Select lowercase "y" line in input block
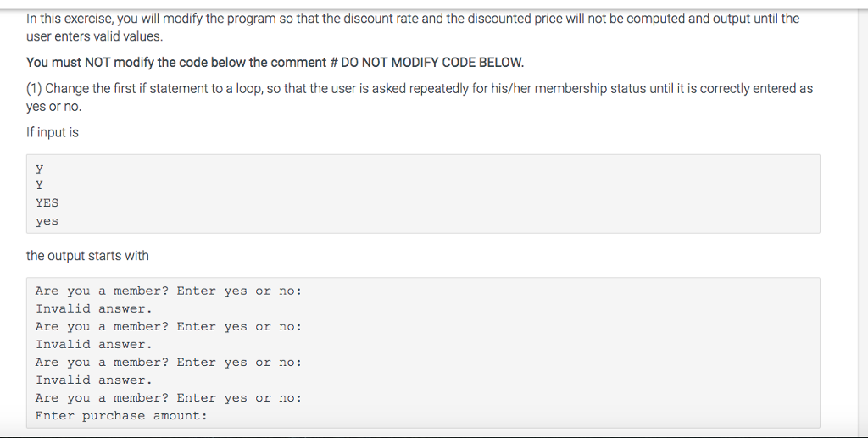Viewport: 868px width, 438px height. coord(39,168)
